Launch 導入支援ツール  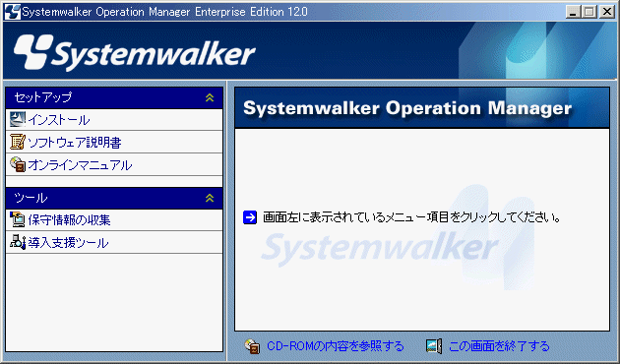[x=114, y=242]
